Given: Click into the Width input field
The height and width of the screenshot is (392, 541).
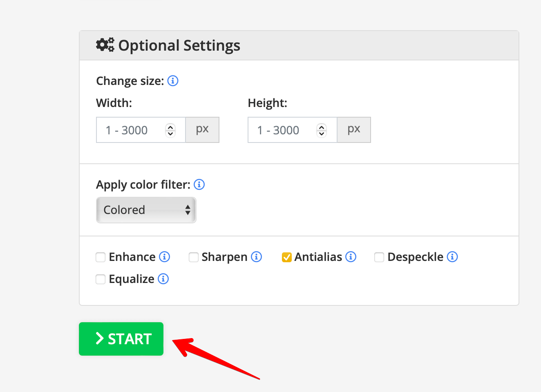Looking at the screenshot, I should click(x=131, y=130).
